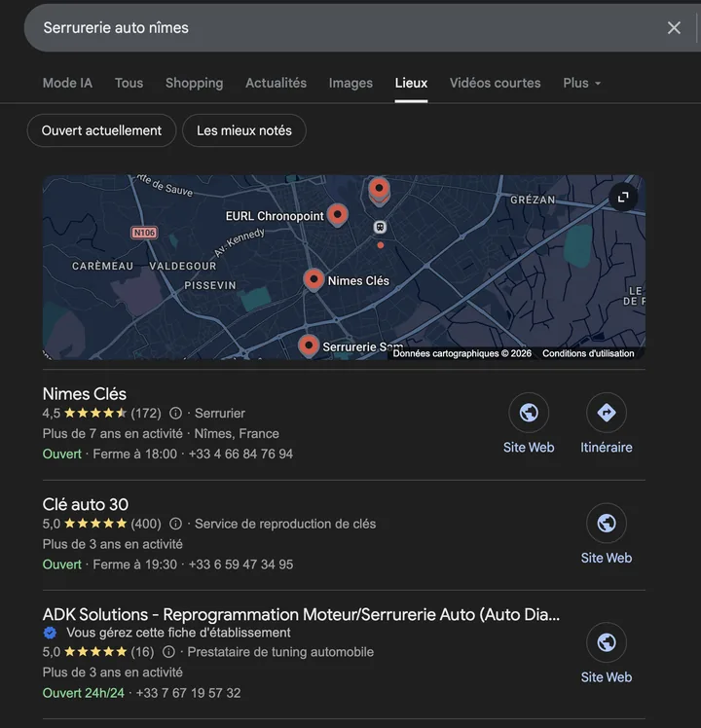Open the Vidéos courtes tab
This screenshot has height=728, width=701.
496,83
